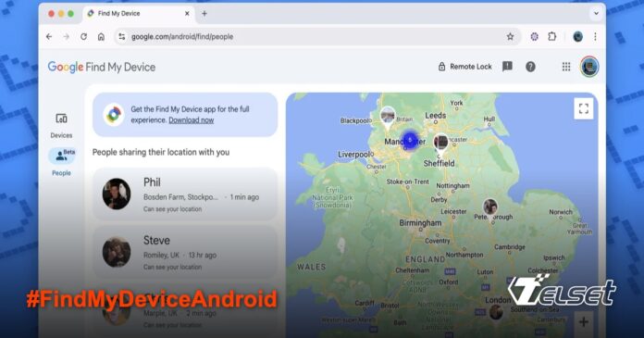This screenshot has height=338, width=644.
Task: Click the 'Romiley, UK' location text
Action: 161,255
